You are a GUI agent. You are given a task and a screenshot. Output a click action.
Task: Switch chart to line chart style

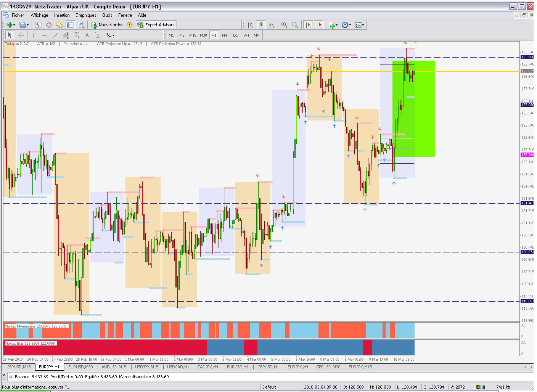[272, 25]
